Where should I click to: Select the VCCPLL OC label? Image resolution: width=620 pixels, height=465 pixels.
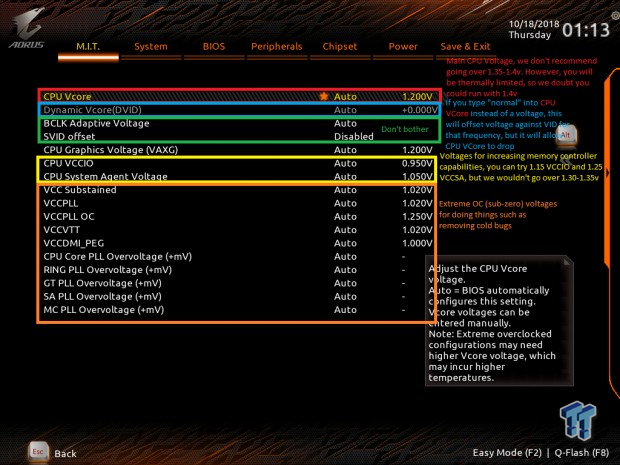point(69,217)
